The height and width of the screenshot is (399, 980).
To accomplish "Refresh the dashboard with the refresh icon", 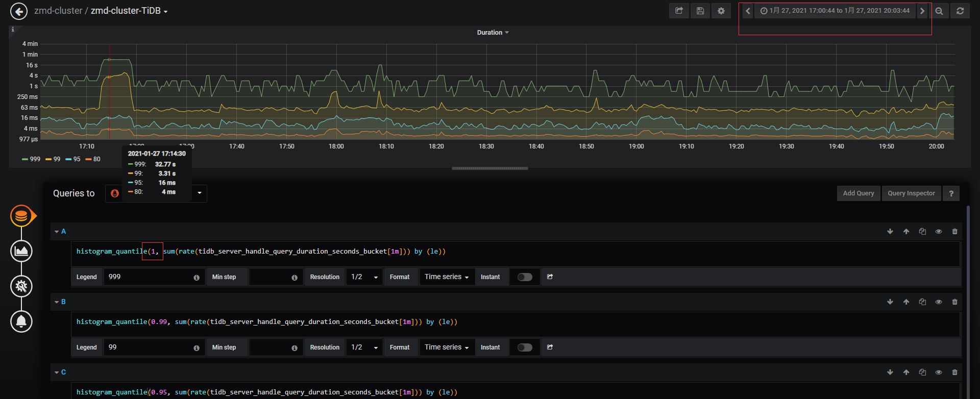I will click(x=960, y=11).
